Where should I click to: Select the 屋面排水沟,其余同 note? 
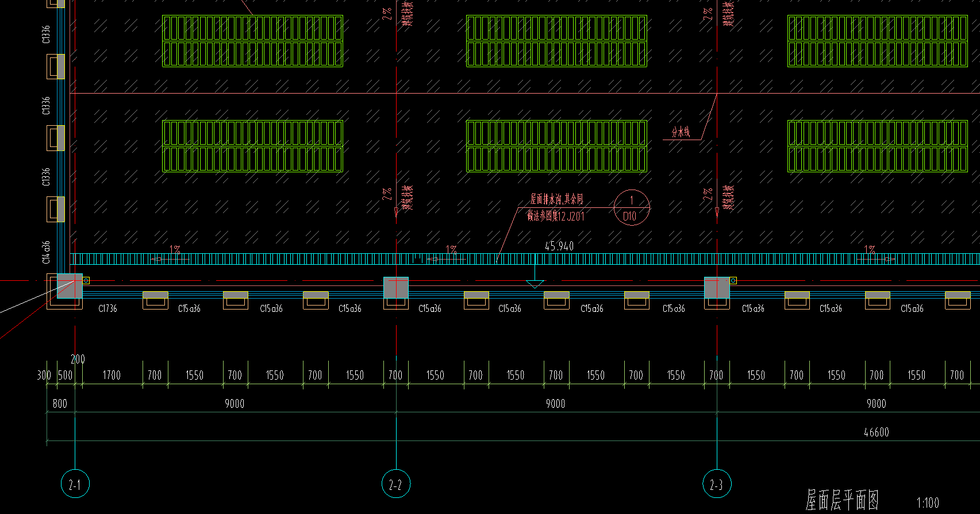click(556, 199)
